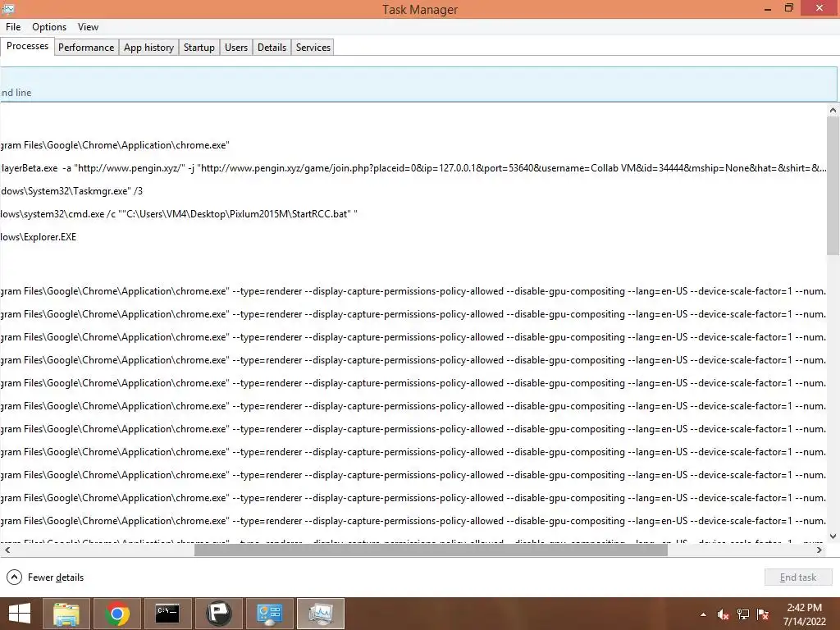The width and height of the screenshot is (840, 630).
Task: Select the Explorer.EXE command line row
Action: click(413, 237)
